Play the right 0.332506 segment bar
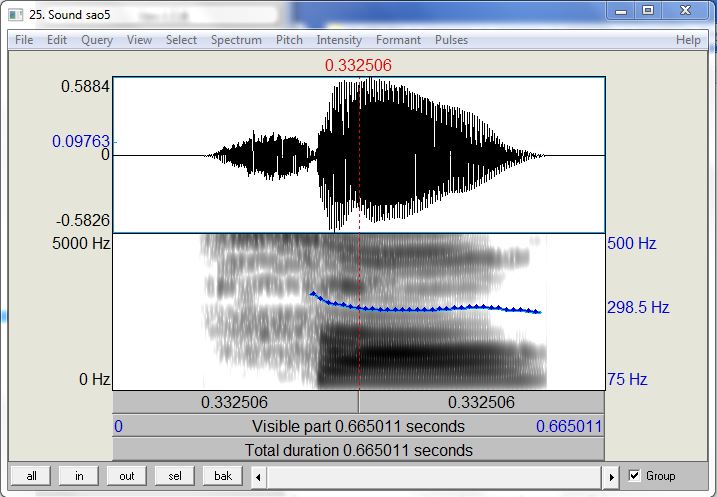The width and height of the screenshot is (717, 497). click(482, 402)
